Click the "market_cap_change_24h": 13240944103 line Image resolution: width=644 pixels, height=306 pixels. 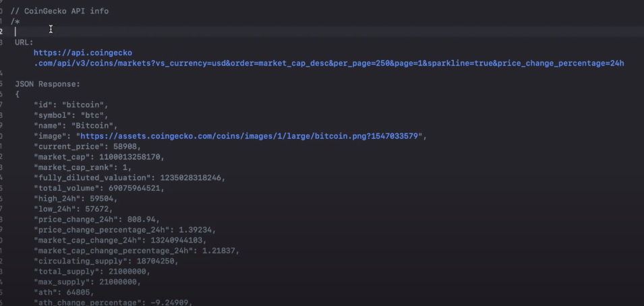point(120,240)
